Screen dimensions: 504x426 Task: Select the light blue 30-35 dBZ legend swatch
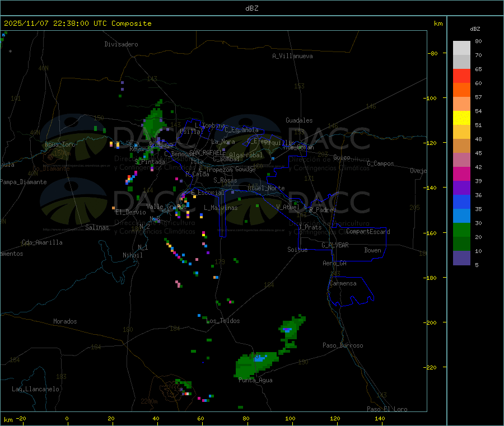pyautogui.click(x=461, y=216)
